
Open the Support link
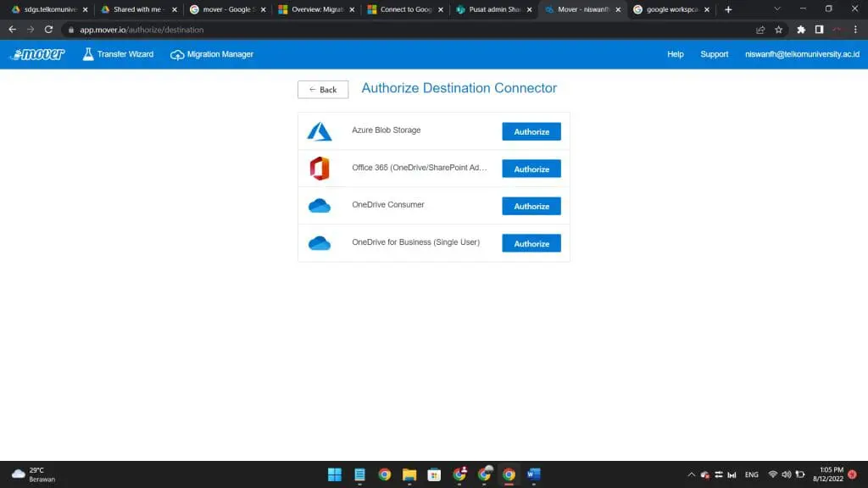714,54
